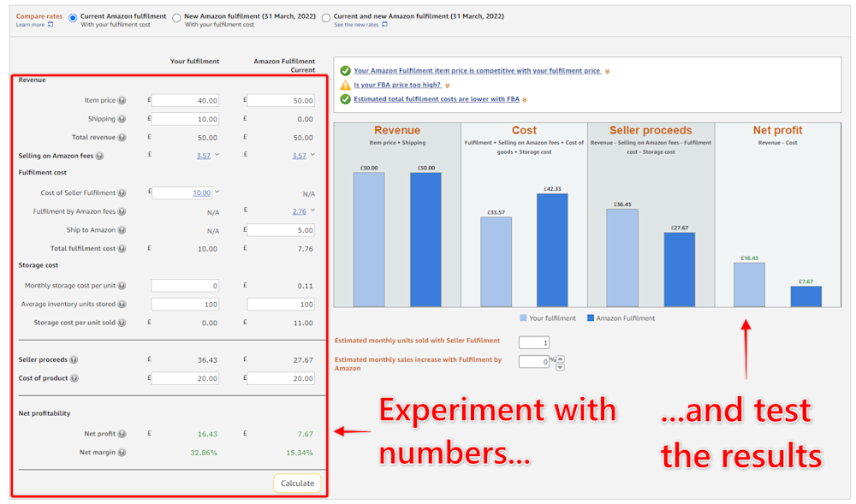Viewport: 856px width, 504px height.
Task: Click 3.57 fee link under Your fulfilment
Action: [x=204, y=156]
